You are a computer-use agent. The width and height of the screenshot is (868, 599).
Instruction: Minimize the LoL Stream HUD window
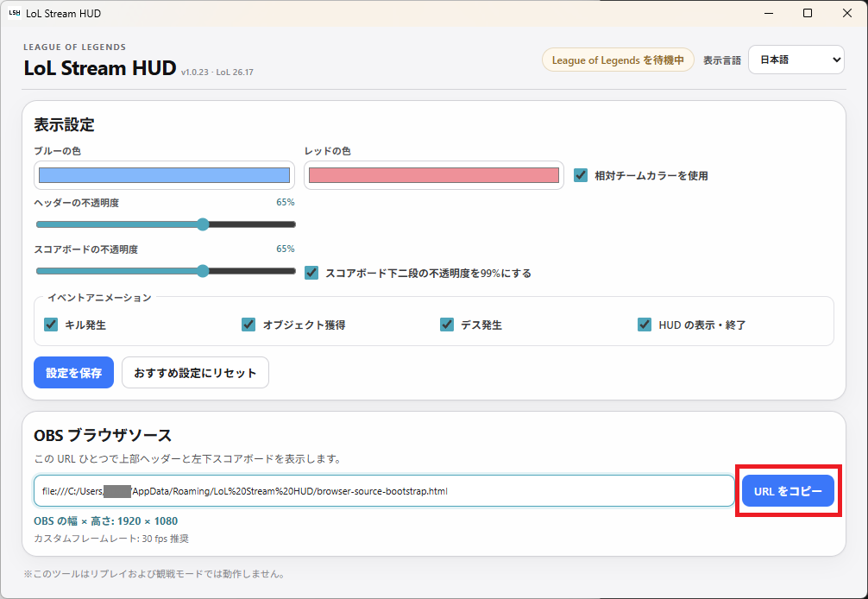[769, 13]
